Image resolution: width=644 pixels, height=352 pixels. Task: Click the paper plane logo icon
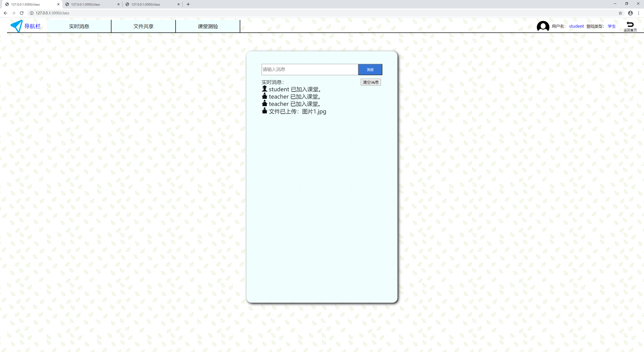(17, 26)
